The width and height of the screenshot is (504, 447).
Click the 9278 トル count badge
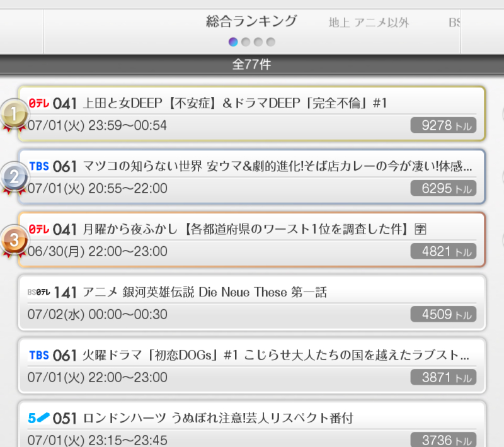tap(444, 125)
